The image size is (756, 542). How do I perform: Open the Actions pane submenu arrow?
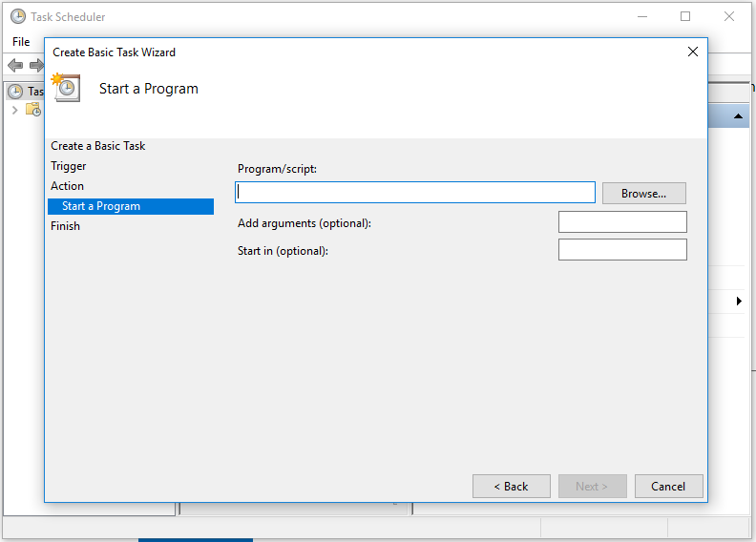[739, 302]
